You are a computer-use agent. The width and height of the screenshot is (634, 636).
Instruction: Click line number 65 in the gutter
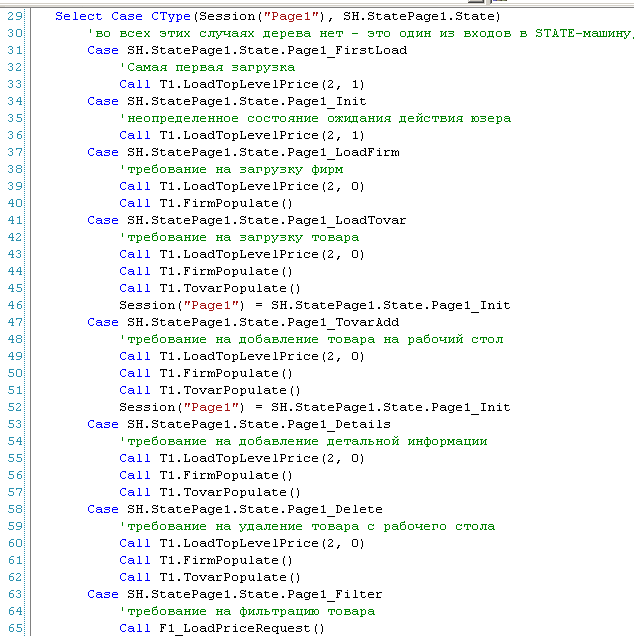(x=15, y=629)
